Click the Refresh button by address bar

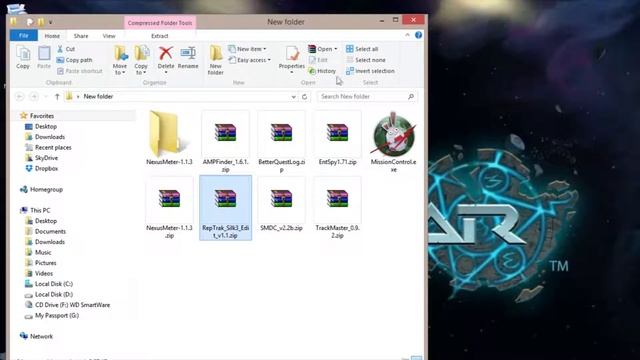click(x=304, y=97)
